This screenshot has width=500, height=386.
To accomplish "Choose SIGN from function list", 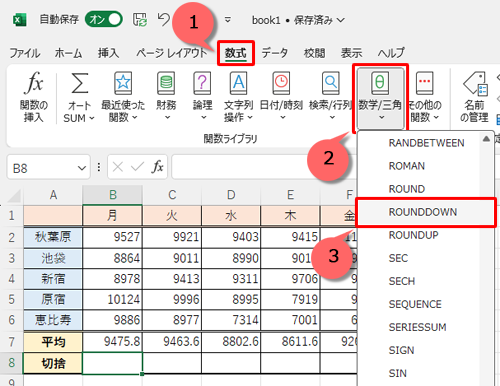I will tap(401, 350).
